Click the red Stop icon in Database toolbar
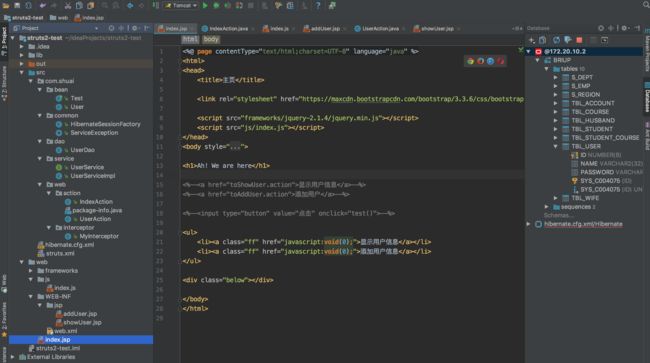This screenshot has width=650, height=363. pyautogui.click(x=579, y=40)
